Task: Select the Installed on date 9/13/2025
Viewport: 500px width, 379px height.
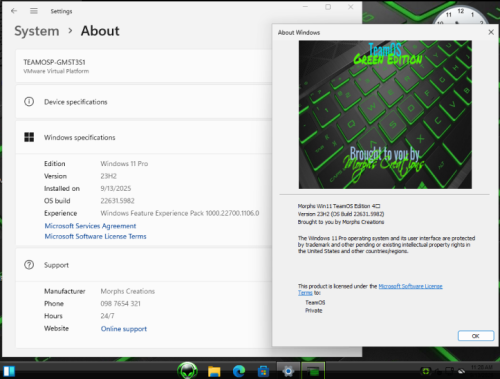Action: pyautogui.click(x=116, y=188)
